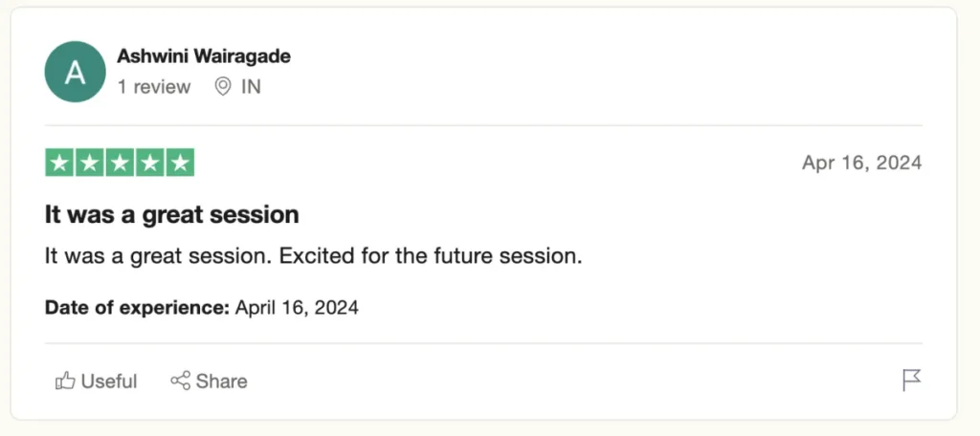Click the share network icon

tap(180, 381)
